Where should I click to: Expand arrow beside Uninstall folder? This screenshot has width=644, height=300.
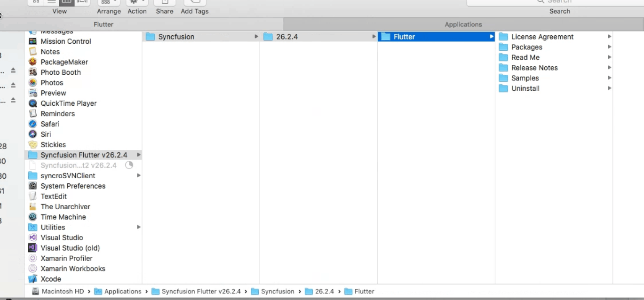tap(609, 88)
